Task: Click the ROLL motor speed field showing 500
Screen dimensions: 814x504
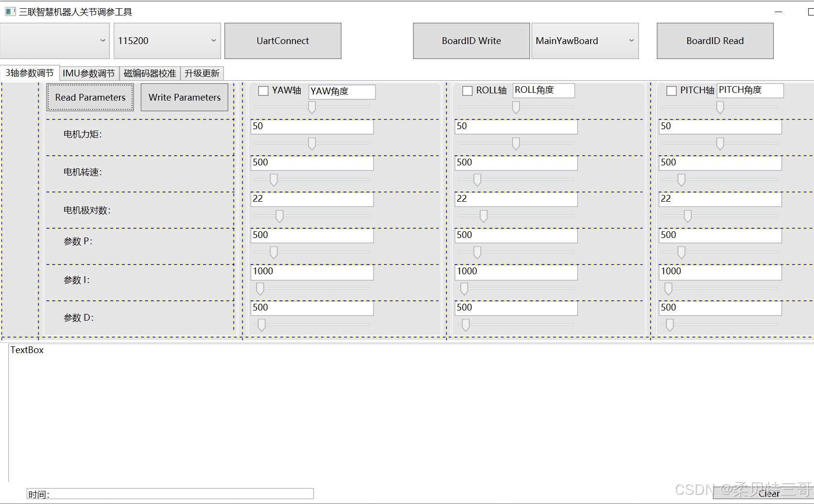Action: 516,163
